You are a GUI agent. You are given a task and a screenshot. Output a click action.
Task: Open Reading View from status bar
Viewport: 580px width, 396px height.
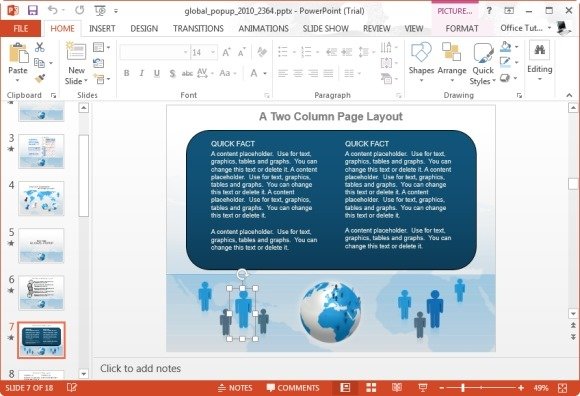pos(397,387)
